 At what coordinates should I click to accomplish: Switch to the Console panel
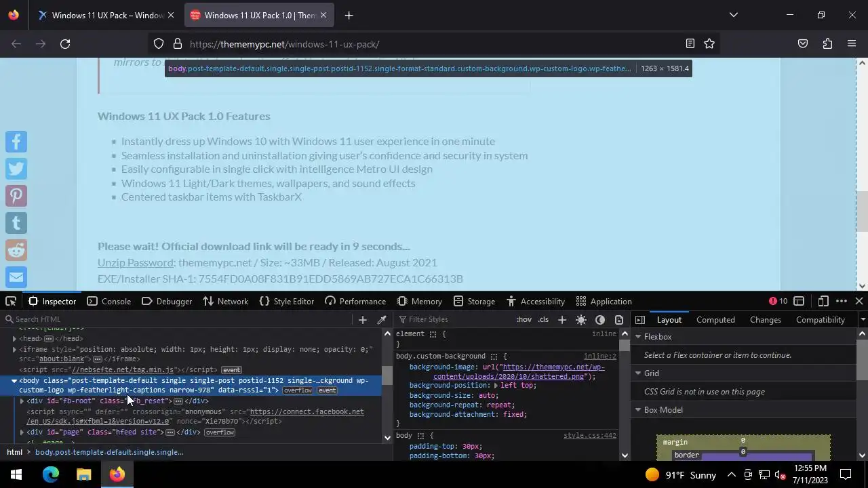click(108, 301)
